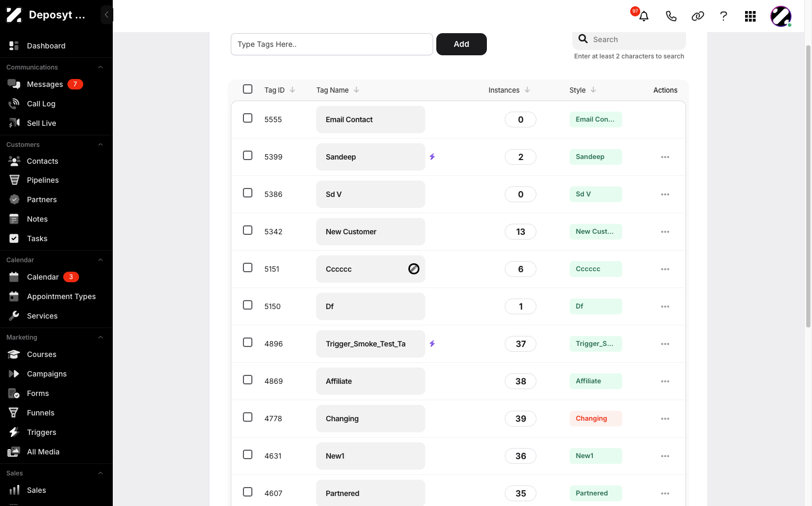Click the Deposyt logo icon

[14, 15]
